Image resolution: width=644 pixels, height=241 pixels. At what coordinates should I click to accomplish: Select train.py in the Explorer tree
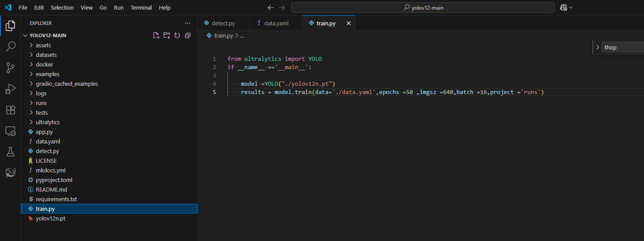pyautogui.click(x=109, y=209)
